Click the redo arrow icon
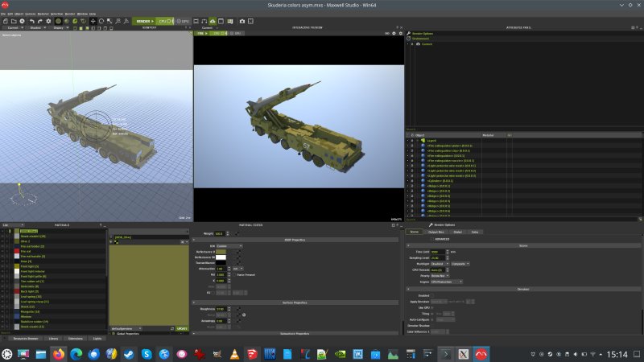The image size is (644, 362). coord(39,21)
